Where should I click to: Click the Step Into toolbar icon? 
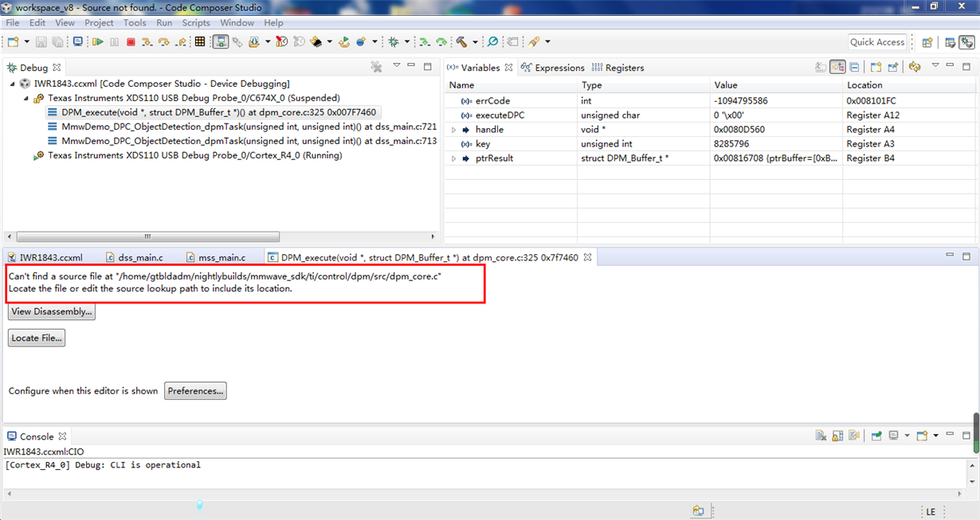146,41
